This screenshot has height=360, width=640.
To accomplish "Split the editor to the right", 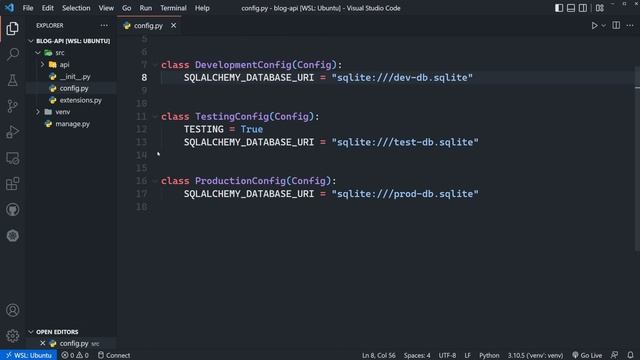I will 616,25.
